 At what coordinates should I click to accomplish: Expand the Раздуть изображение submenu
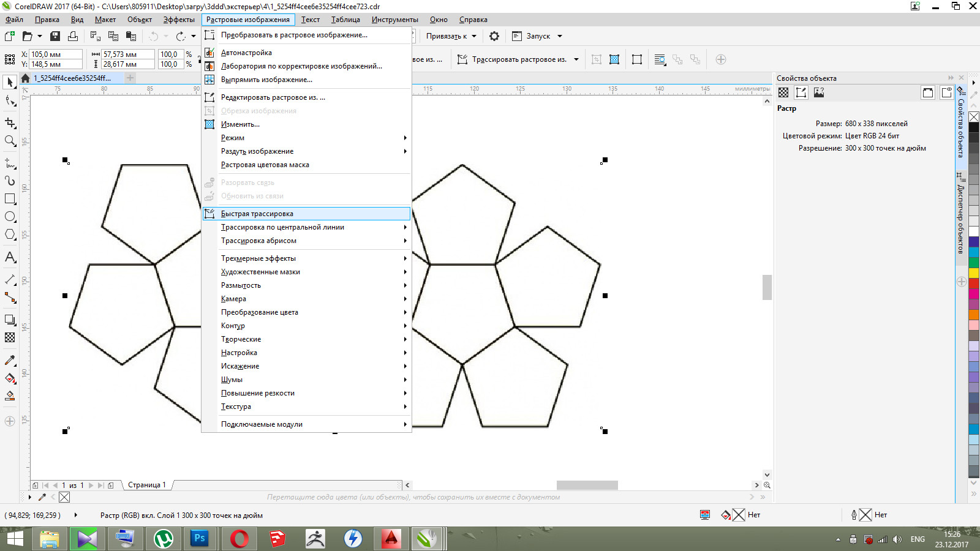pos(405,151)
